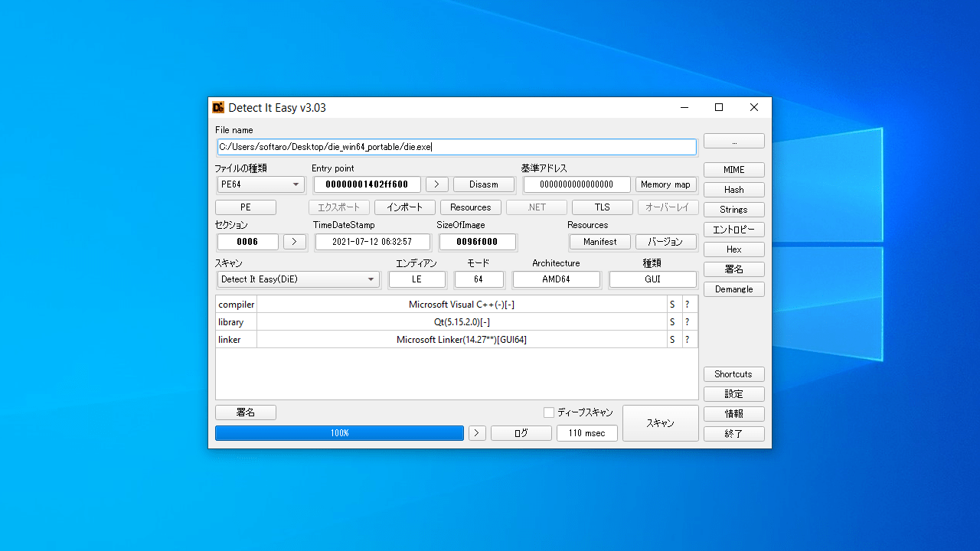Click the 110 msec scan time field
This screenshot has height=551, width=980.
(x=587, y=433)
